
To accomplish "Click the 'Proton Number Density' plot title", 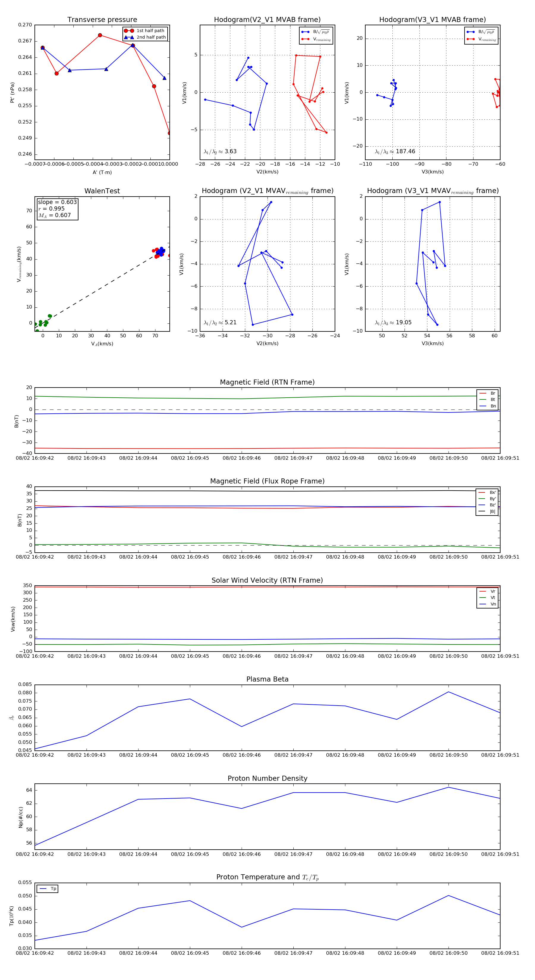I will click(267, 778).
